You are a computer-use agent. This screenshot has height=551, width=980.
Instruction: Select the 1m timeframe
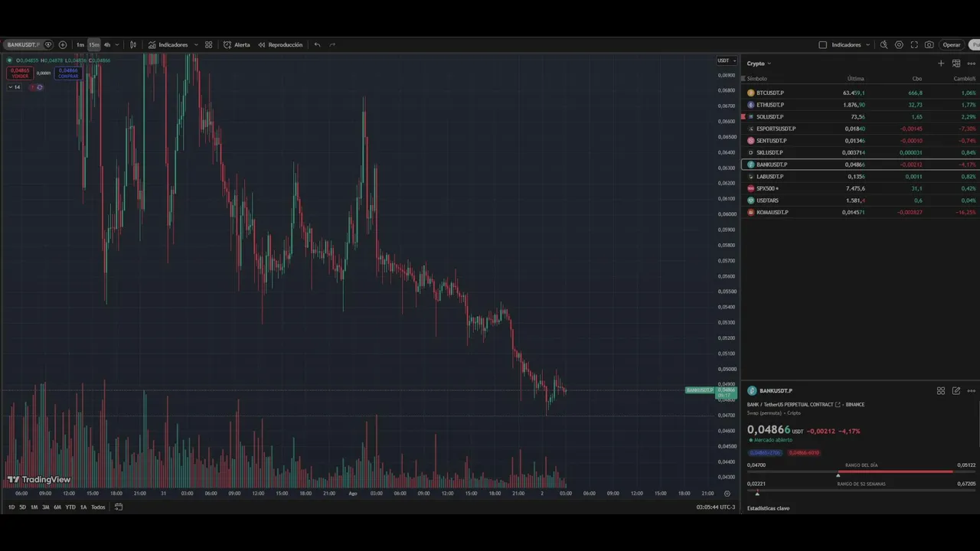pos(80,44)
